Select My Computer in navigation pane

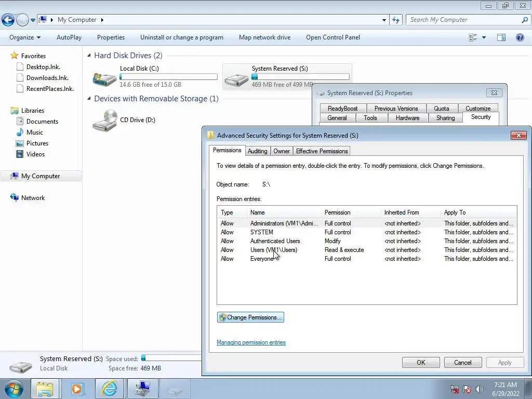(41, 176)
